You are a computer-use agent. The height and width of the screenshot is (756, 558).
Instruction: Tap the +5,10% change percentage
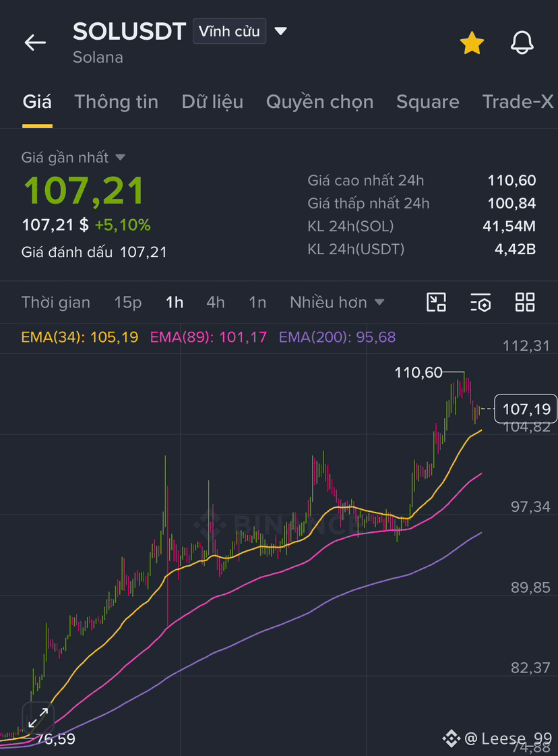click(123, 225)
